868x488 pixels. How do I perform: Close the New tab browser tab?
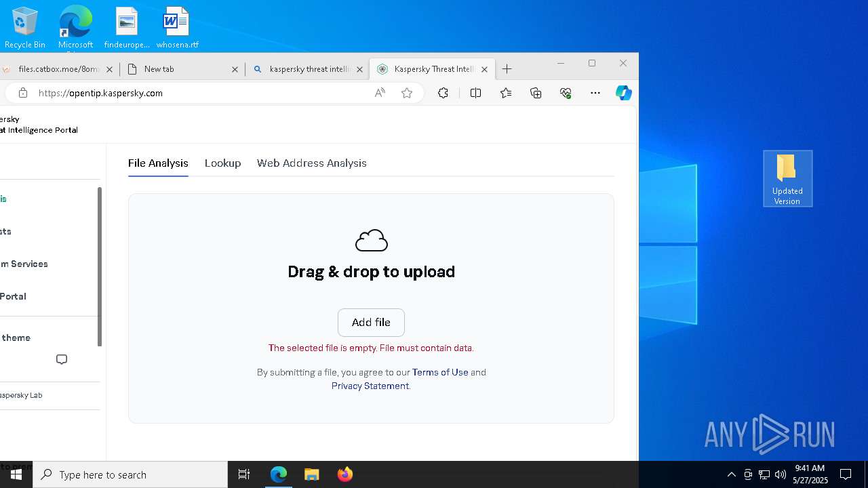pos(235,69)
